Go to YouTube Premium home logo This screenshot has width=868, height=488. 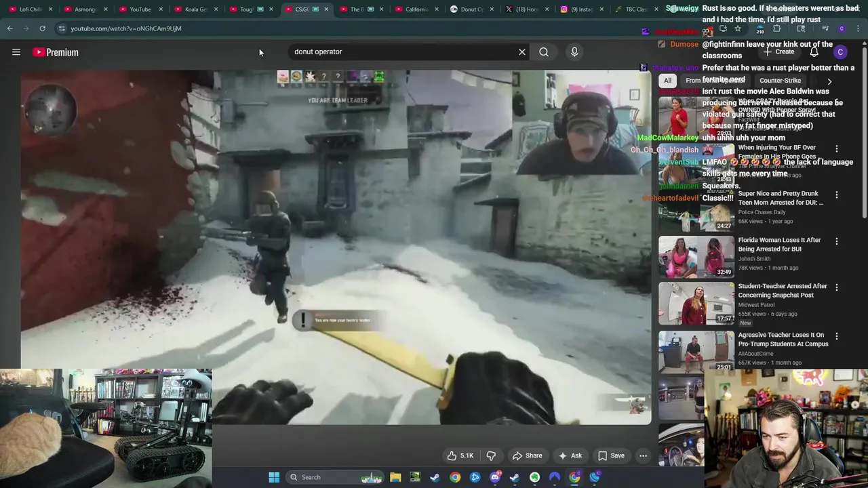click(x=56, y=52)
